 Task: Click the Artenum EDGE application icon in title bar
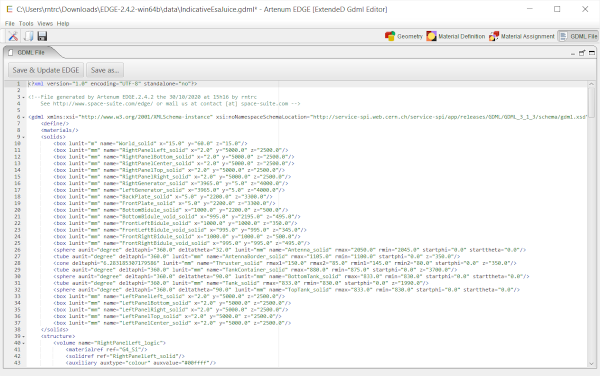coord(9,9)
